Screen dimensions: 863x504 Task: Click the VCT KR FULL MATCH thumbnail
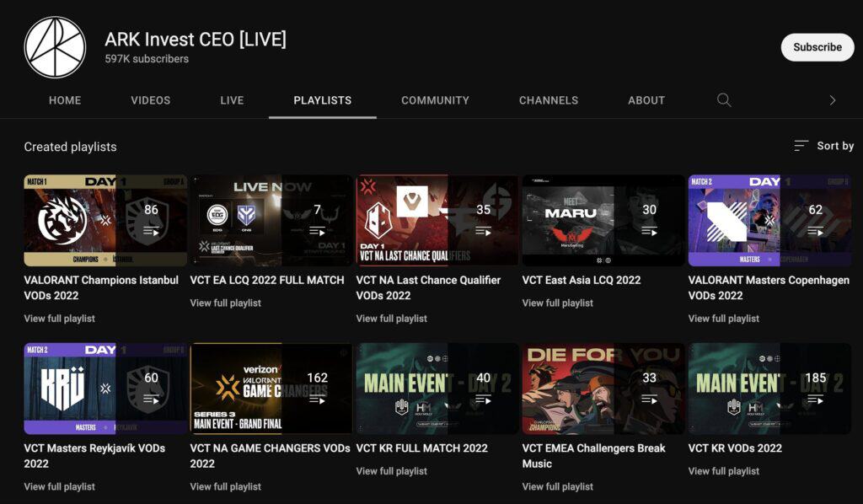(437, 389)
